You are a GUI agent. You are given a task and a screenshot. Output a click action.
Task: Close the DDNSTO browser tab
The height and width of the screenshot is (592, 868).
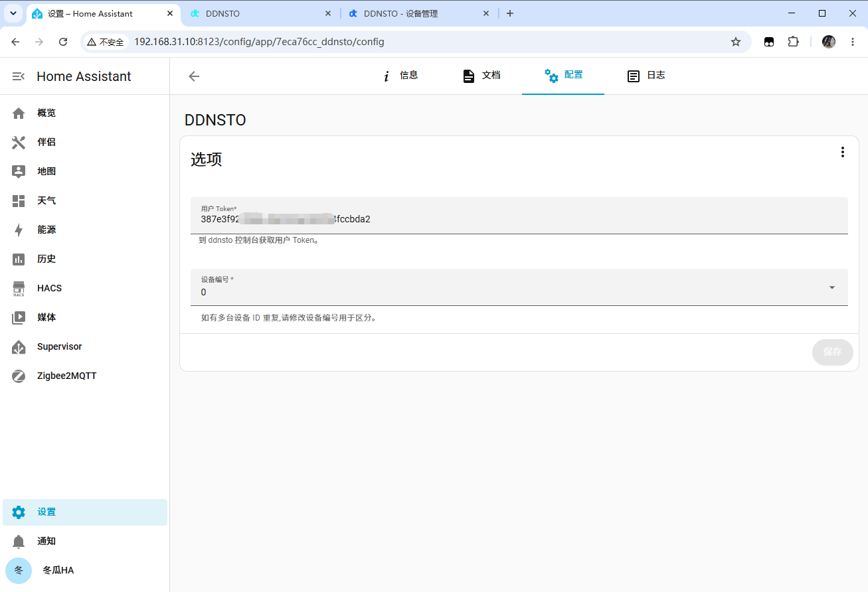328,13
